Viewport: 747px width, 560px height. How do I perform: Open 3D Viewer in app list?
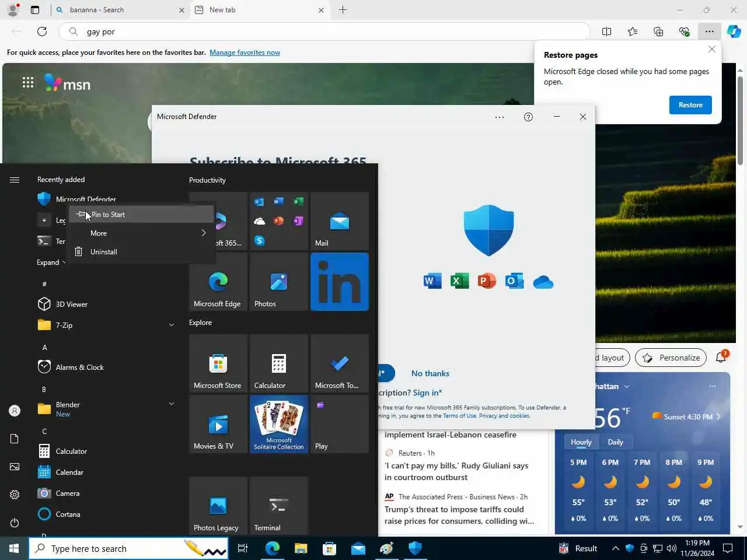(105, 304)
